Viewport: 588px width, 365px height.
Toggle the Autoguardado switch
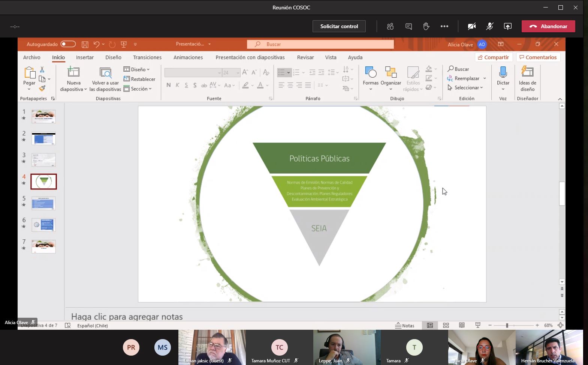[x=68, y=44]
